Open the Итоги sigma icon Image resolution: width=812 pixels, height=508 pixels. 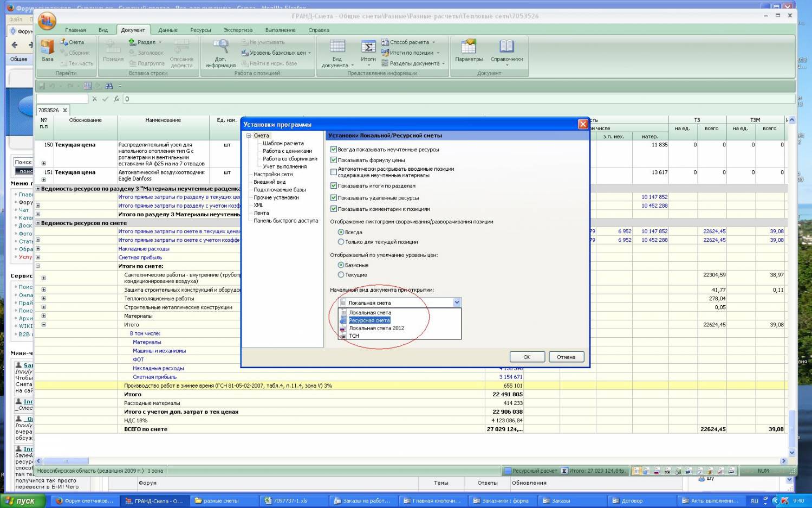pos(368,47)
